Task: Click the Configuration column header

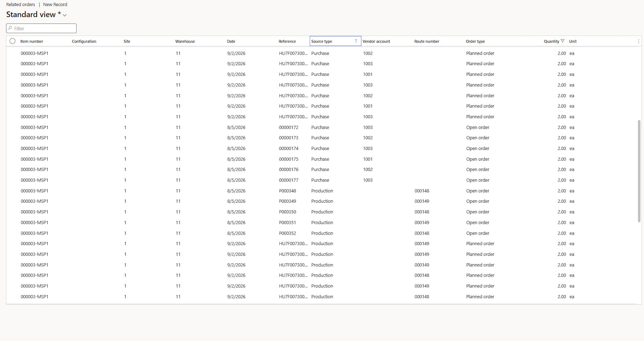Action: click(x=84, y=41)
